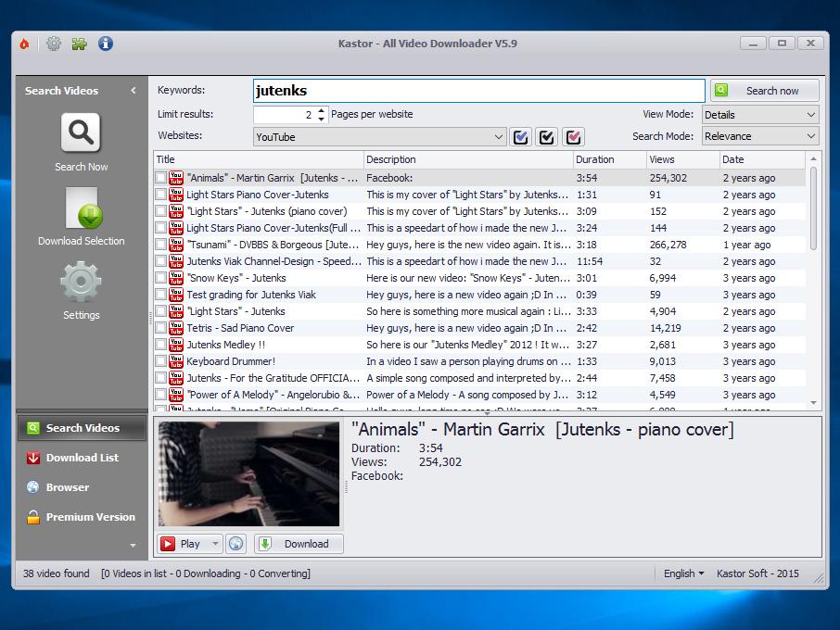Open the Search Mode Relevance dropdown

click(x=759, y=136)
